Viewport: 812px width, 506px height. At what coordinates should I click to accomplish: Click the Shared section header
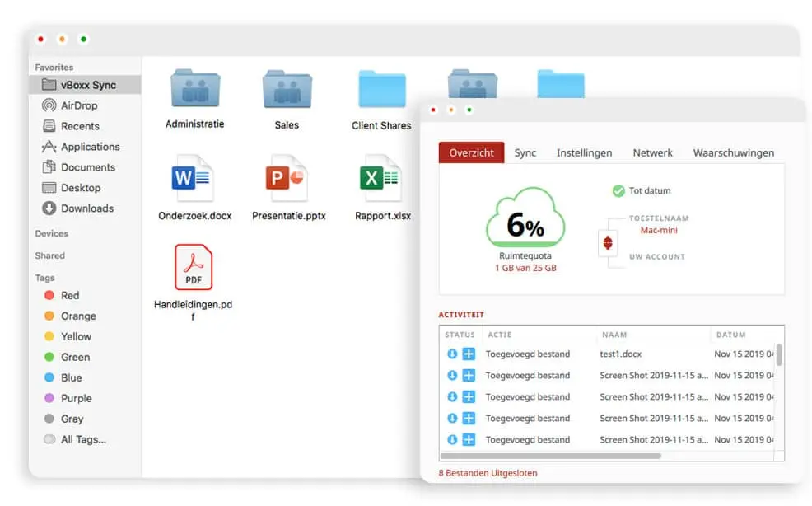(x=49, y=255)
